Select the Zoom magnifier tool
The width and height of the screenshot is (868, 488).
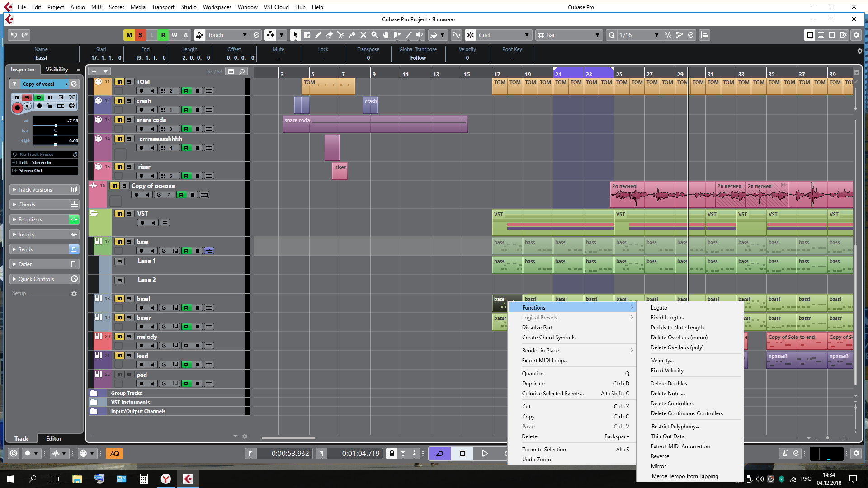click(x=375, y=35)
